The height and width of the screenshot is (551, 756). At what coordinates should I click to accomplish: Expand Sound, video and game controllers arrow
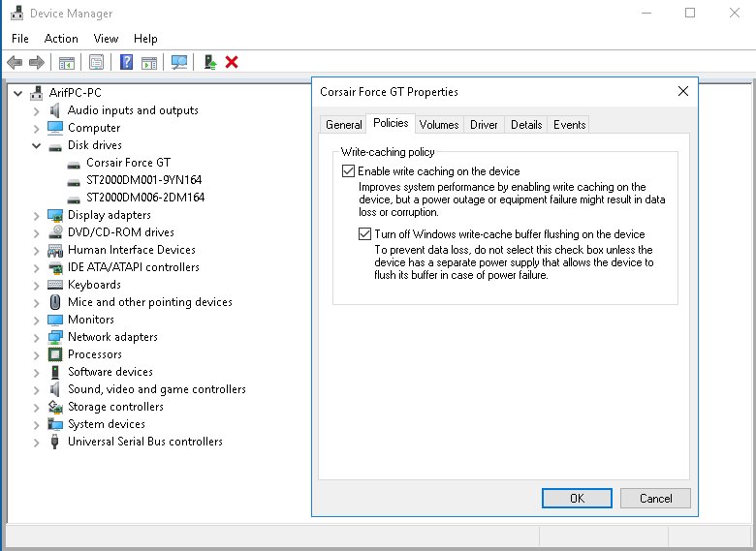pyautogui.click(x=36, y=390)
